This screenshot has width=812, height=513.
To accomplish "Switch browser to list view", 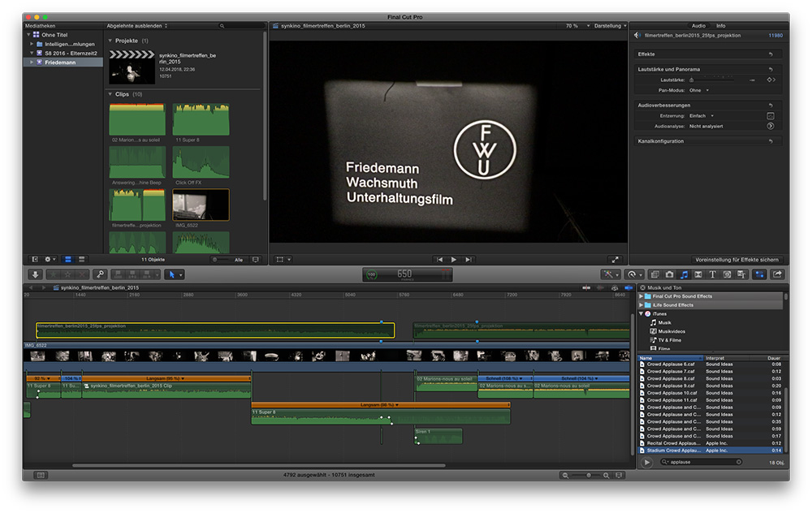I will click(x=81, y=260).
